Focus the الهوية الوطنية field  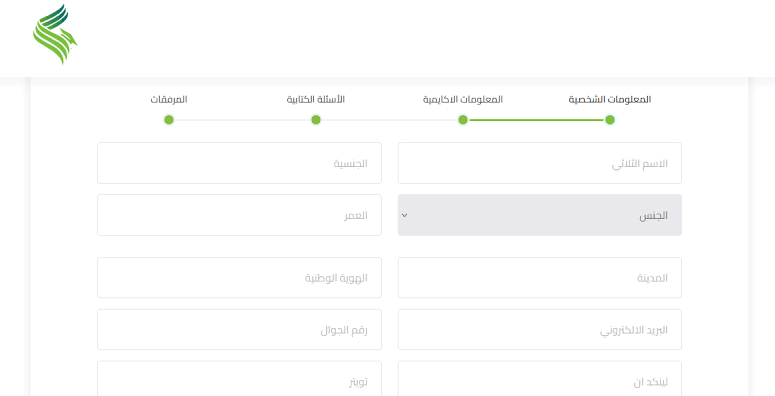(239, 277)
